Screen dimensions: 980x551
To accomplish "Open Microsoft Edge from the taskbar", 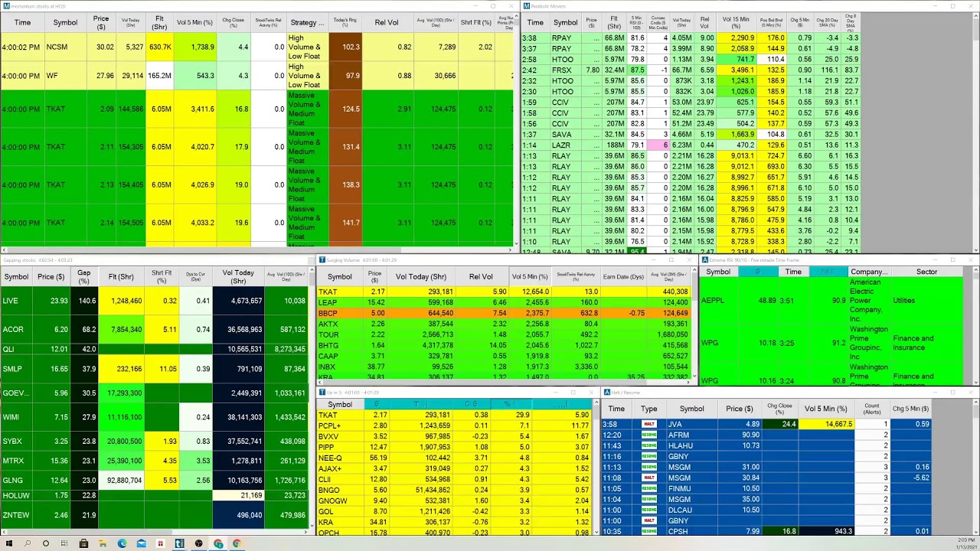I will click(122, 543).
